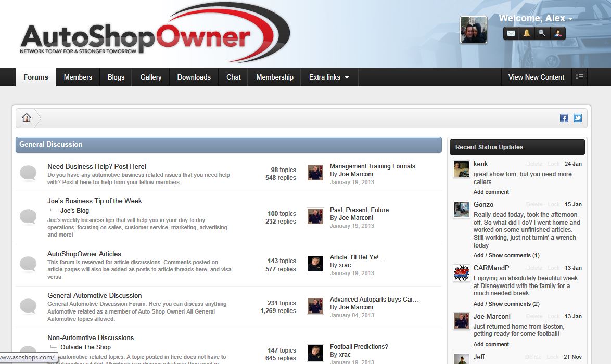This screenshot has width=611, height=364.
Task: Open CARMandP's avatar in status updates
Action: 461,274
